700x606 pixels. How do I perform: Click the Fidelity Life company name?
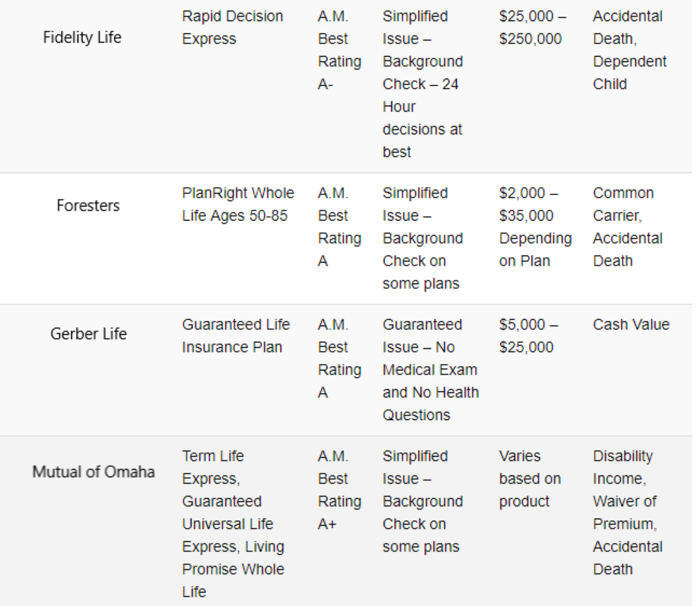82,37
